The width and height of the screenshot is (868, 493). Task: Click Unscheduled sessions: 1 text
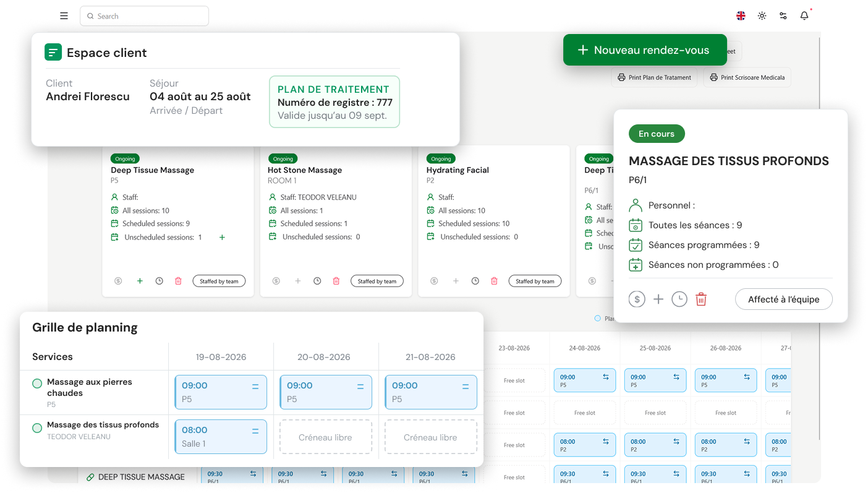163,237
